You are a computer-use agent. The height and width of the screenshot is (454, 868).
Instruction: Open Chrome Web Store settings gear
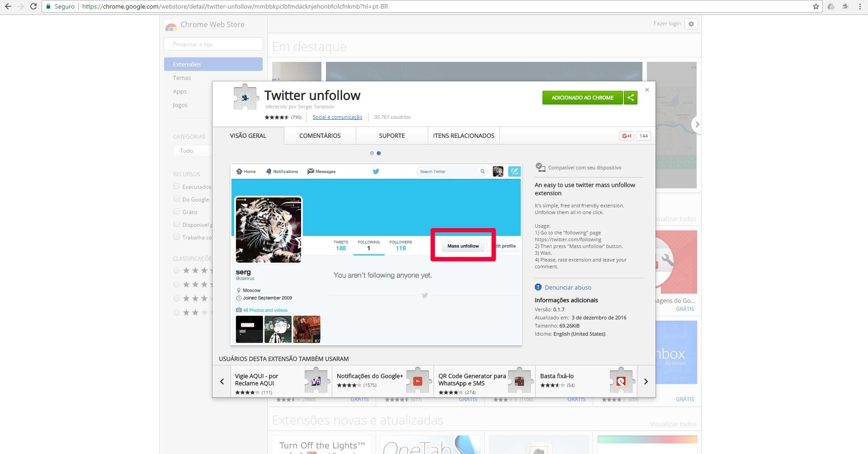(691, 24)
